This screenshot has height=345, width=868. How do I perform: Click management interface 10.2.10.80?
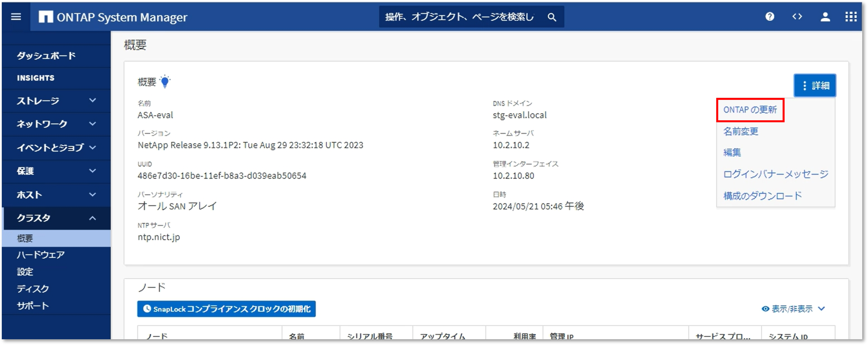pyautogui.click(x=513, y=176)
